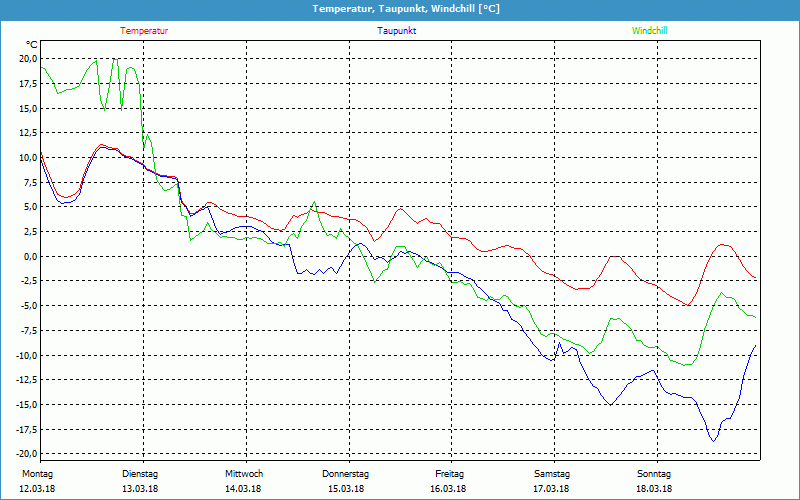Select the Dienstag day label
This screenshot has height=500, width=800.
139,474
